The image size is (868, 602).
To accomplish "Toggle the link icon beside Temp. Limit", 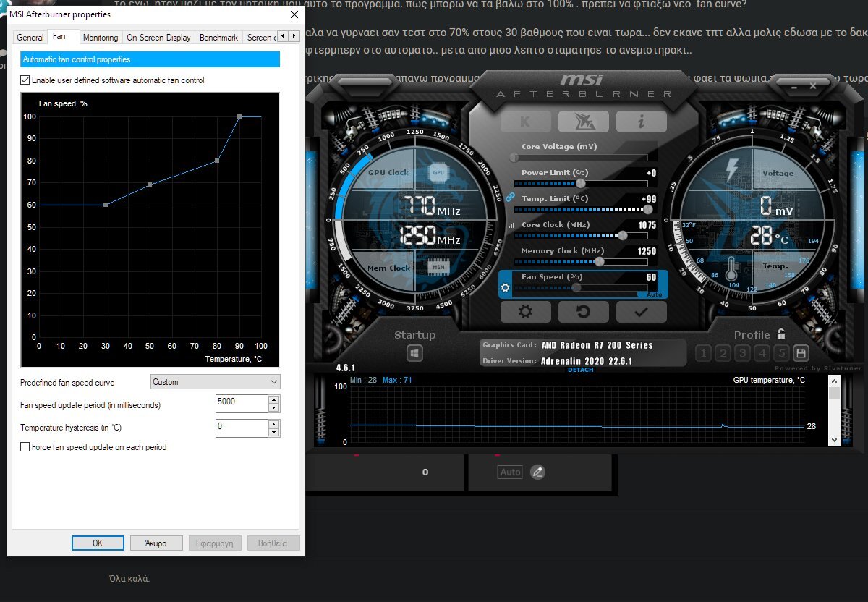I will coord(510,197).
